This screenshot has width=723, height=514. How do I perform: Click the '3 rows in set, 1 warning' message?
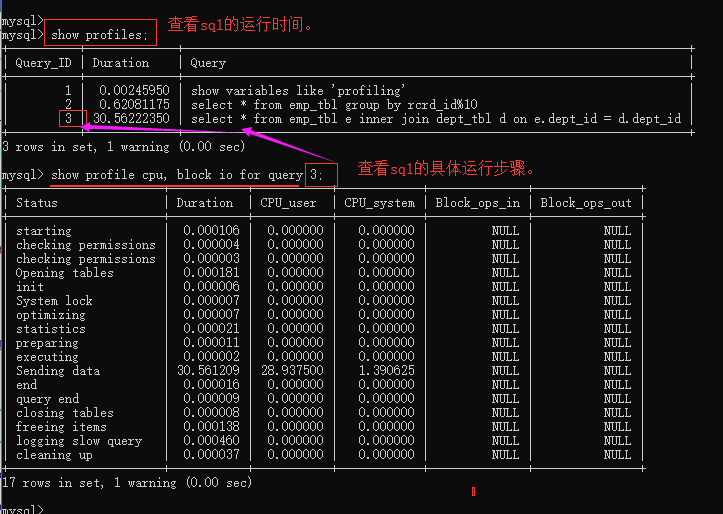point(124,147)
